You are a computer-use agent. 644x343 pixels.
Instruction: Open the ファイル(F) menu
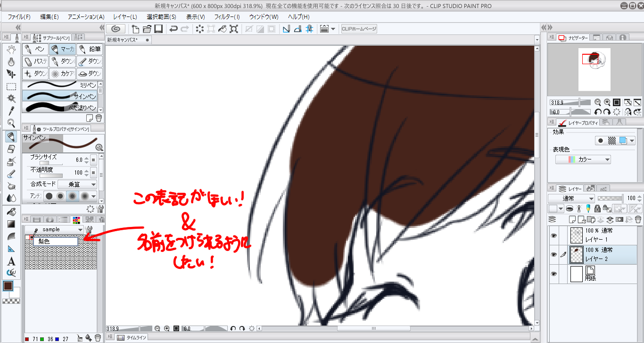[19, 17]
